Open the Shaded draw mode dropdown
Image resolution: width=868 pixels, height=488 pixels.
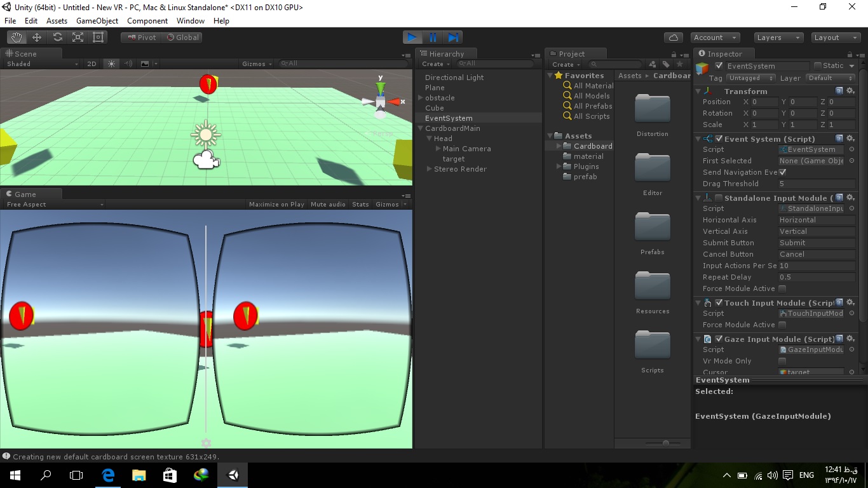tap(42, 64)
